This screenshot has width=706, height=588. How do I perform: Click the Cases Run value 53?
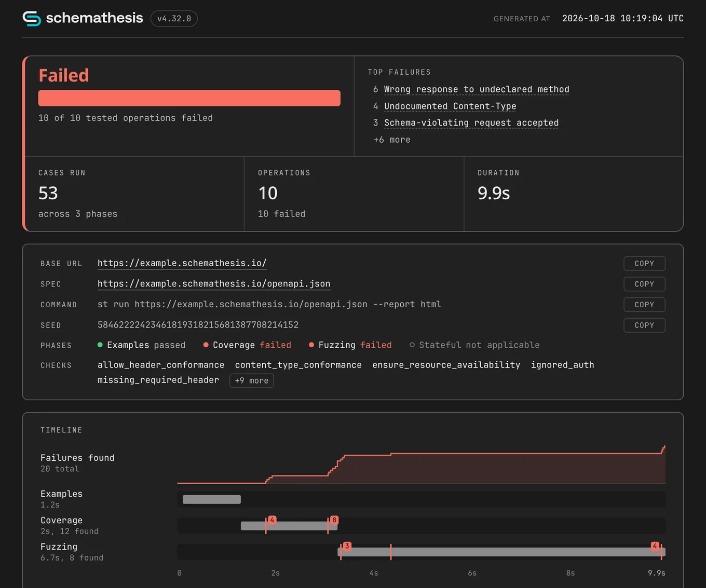[48, 193]
